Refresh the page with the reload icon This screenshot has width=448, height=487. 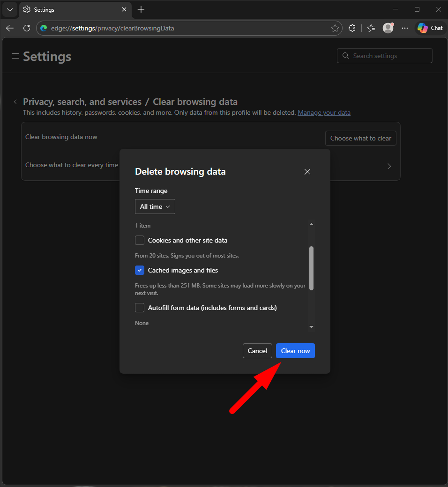coord(27,28)
